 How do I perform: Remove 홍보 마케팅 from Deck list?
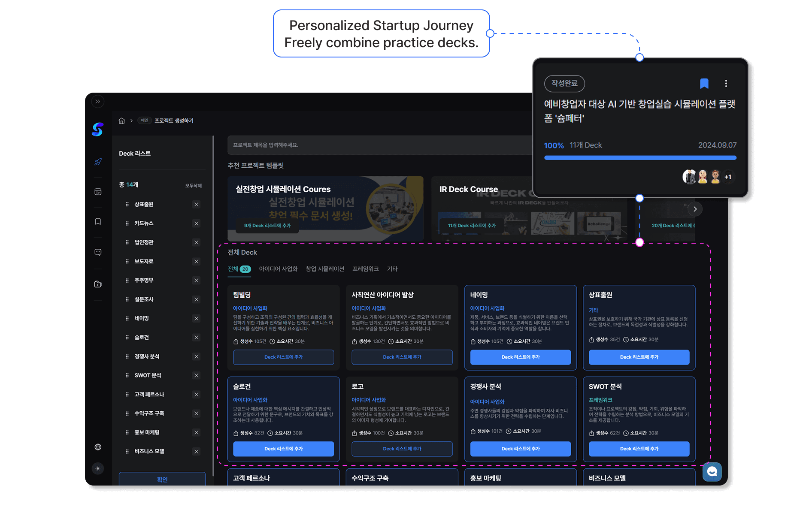[196, 432]
